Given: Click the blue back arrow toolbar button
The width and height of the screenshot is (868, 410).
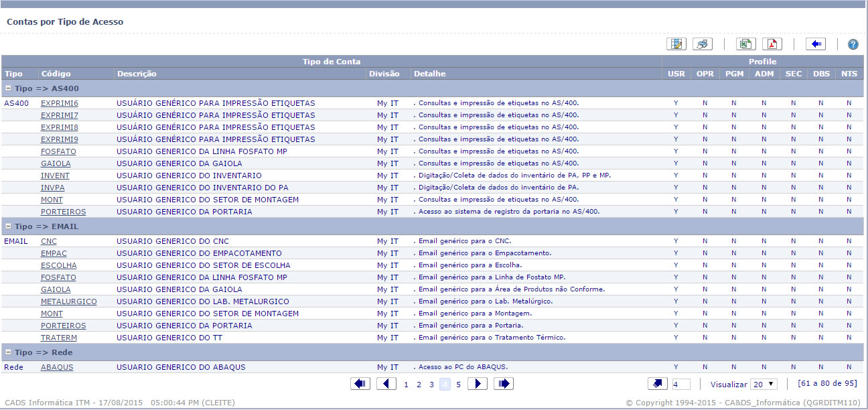Looking at the screenshot, I should click(815, 44).
